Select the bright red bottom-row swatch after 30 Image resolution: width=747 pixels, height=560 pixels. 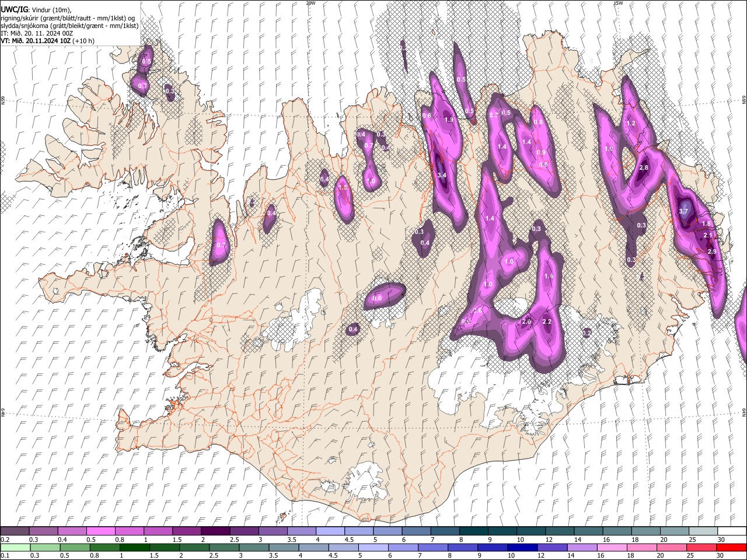tap(731, 547)
